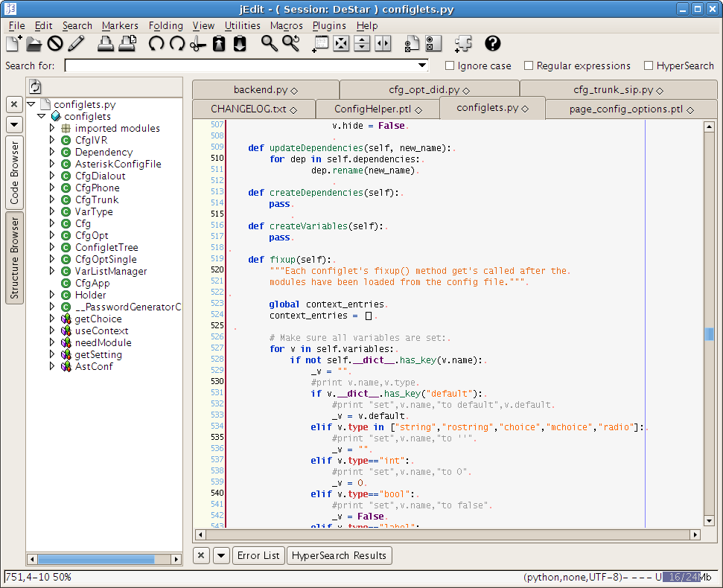
Task: Close current buffer using circle-slash icon
Action: [x=55, y=44]
